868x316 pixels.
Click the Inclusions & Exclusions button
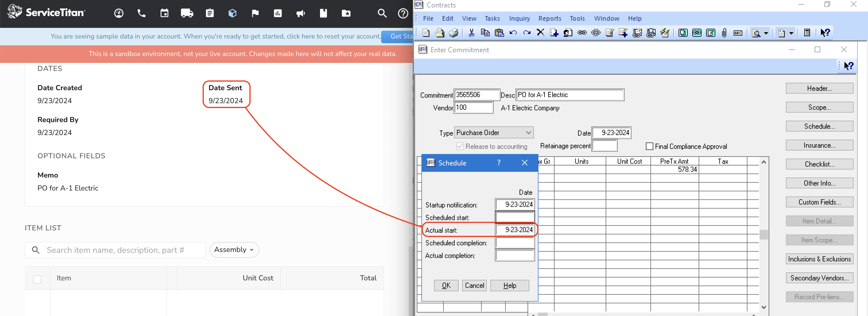point(819,259)
